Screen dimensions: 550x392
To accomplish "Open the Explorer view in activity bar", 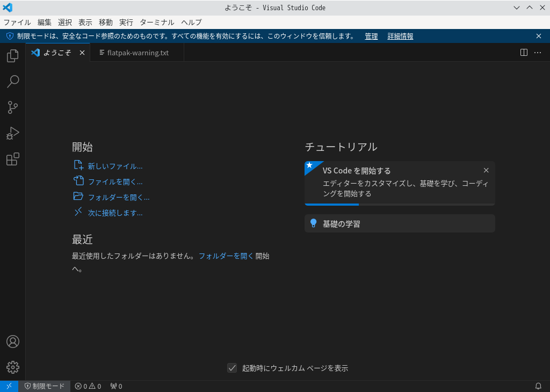I will pyautogui.click(x=13, y=56).
